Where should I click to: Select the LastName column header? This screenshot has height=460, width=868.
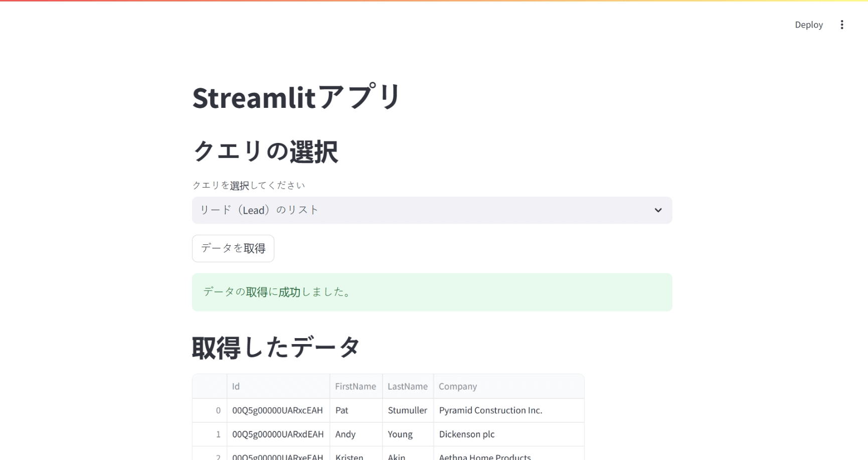pyautogui.click(x=407, y=386)
